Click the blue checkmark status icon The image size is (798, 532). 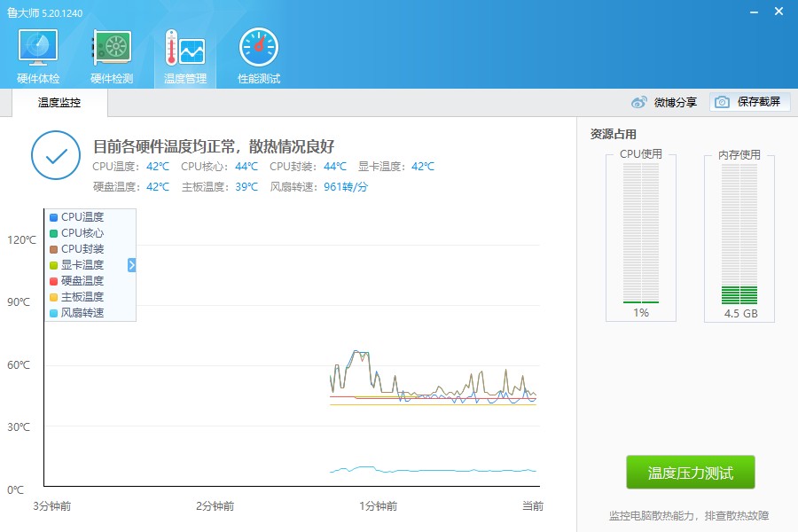(x=55, y=155)
